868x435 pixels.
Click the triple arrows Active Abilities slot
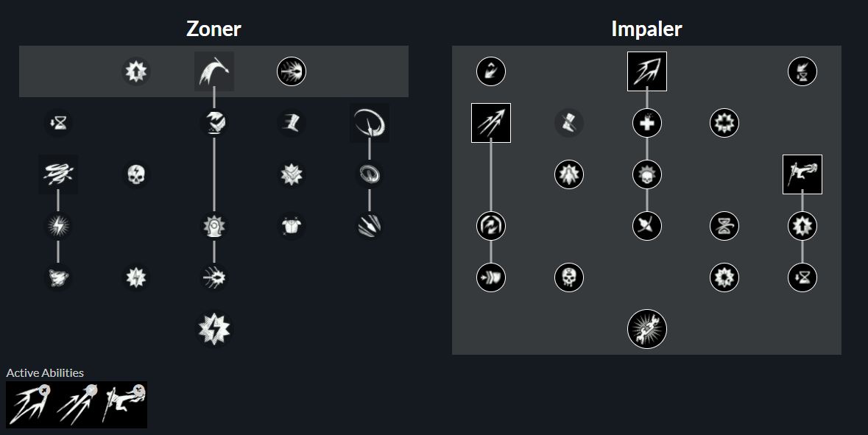77,404
